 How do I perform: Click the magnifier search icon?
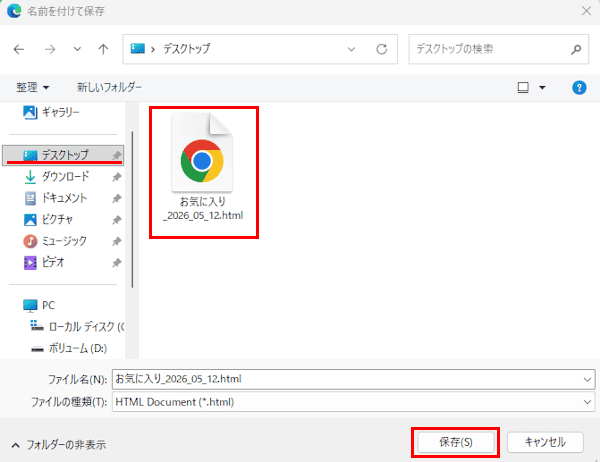576,49
